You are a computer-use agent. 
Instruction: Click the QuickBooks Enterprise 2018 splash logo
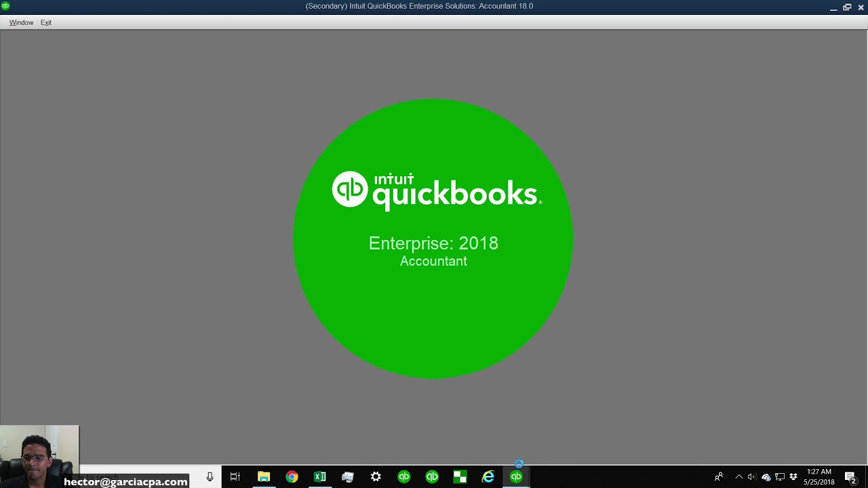click(x=433, y=239)
